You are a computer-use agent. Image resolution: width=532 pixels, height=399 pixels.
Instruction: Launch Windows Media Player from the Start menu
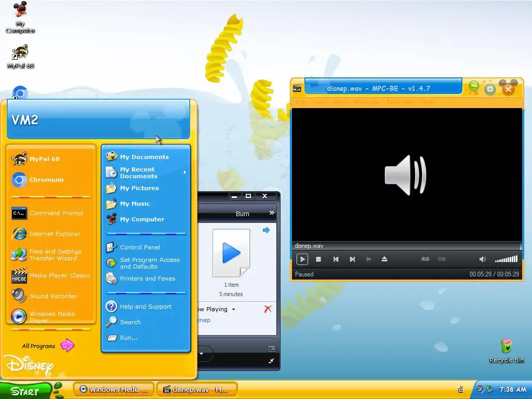[x=51, y=316]
